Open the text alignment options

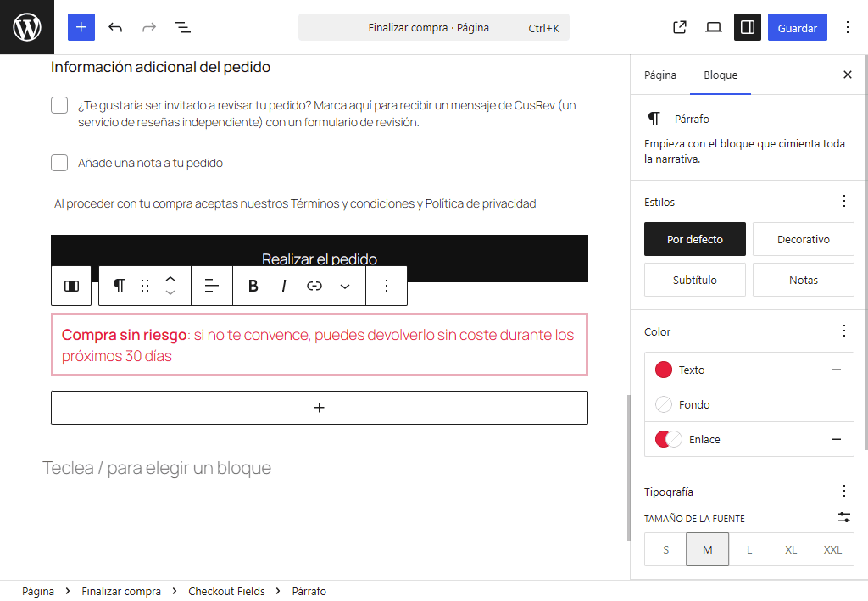point(211,286)
